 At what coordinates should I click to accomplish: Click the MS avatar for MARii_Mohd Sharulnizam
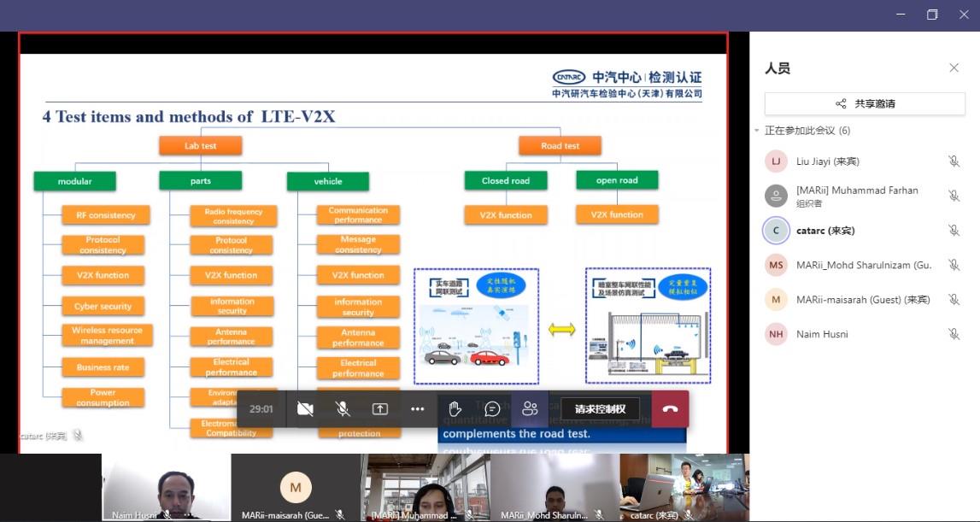click(776, 265)
